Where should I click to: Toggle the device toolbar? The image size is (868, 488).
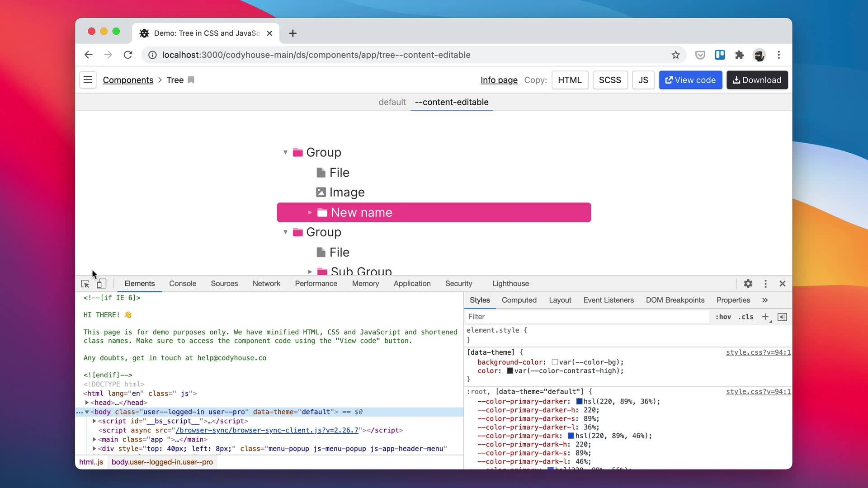(102, 284)
